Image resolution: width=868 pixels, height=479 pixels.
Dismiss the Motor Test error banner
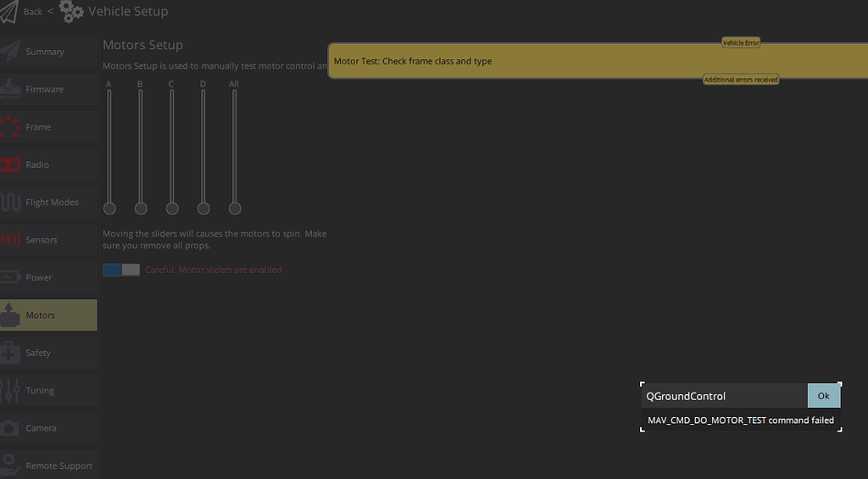pos(597,61)
